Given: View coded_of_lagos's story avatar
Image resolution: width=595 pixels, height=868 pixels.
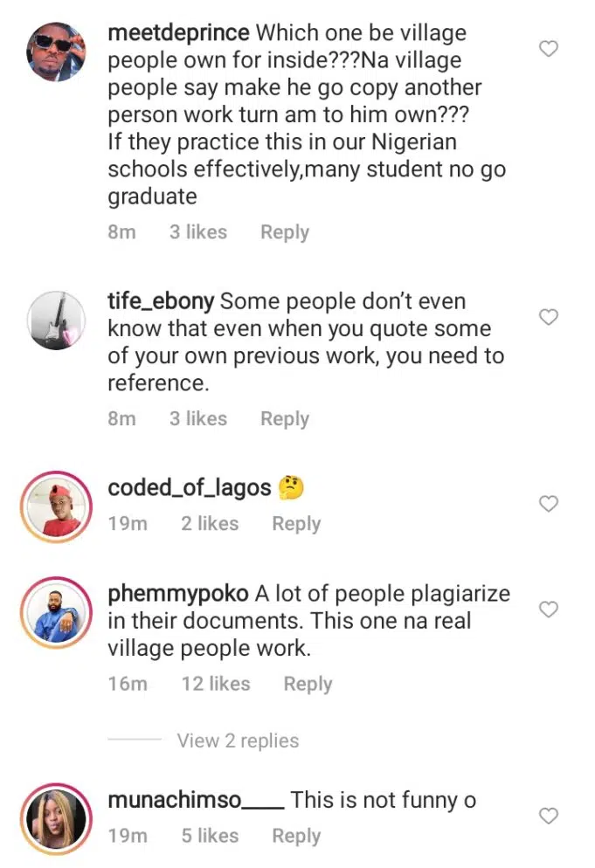Looking at the screenshot, I should pos(55,506).
